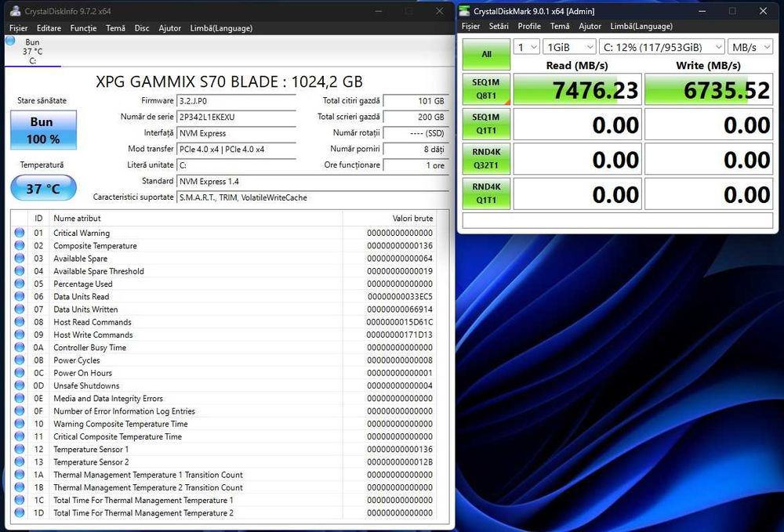Run the SEQ1M Q1T1 test
784x532 pixels.
click(486, 124)
